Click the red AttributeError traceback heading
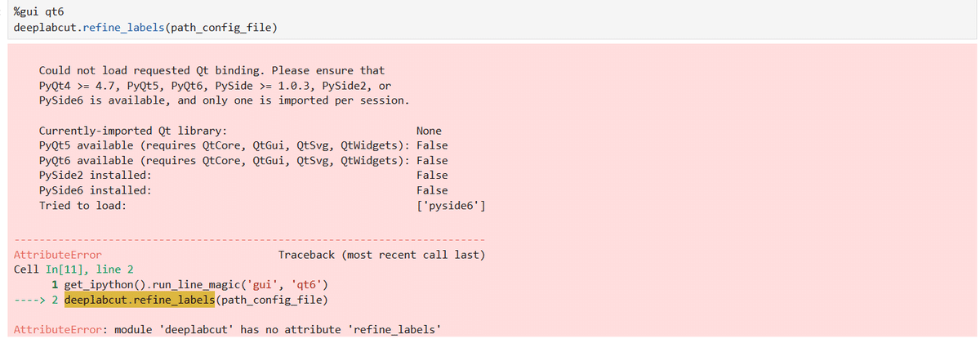The image size is (980, 343). point(58,255)
